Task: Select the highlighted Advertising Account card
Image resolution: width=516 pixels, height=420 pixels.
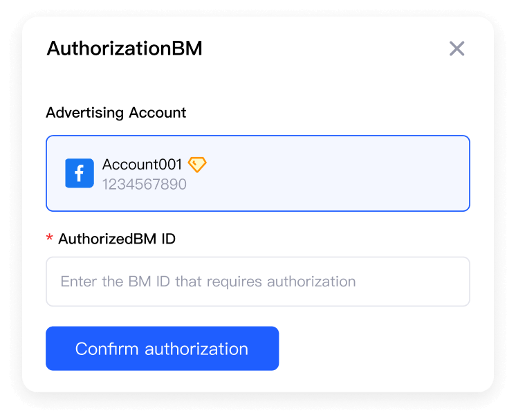Action: (x=258, y=173)
